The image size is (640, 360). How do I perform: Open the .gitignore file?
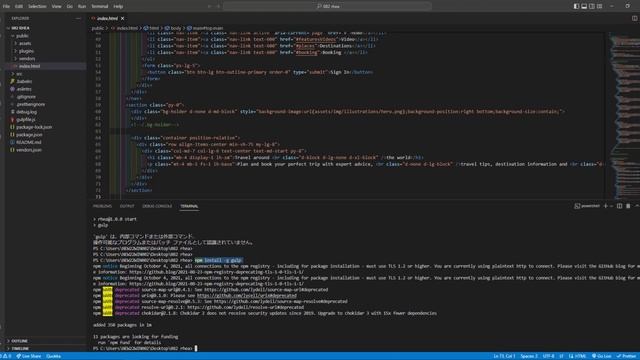26,97
